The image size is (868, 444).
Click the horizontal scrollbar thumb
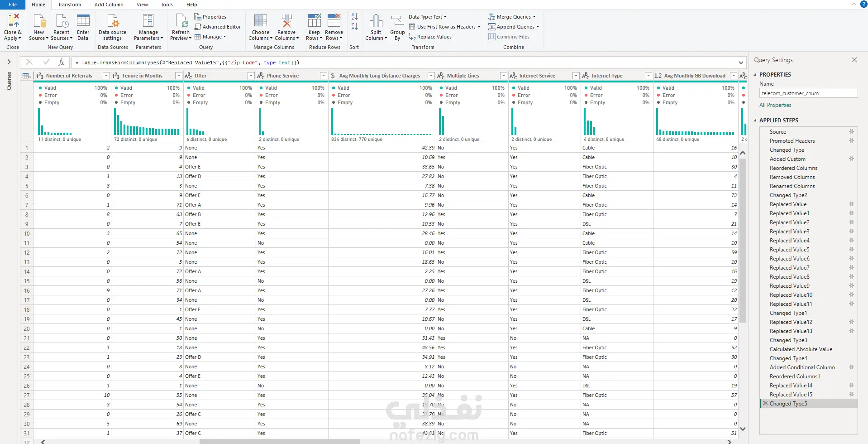pos(280,441)
